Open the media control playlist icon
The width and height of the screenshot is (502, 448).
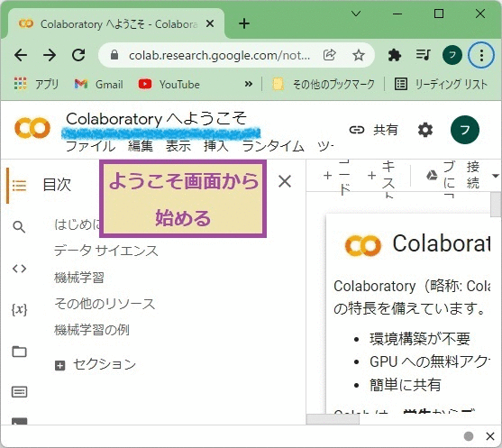coord(423,55)
